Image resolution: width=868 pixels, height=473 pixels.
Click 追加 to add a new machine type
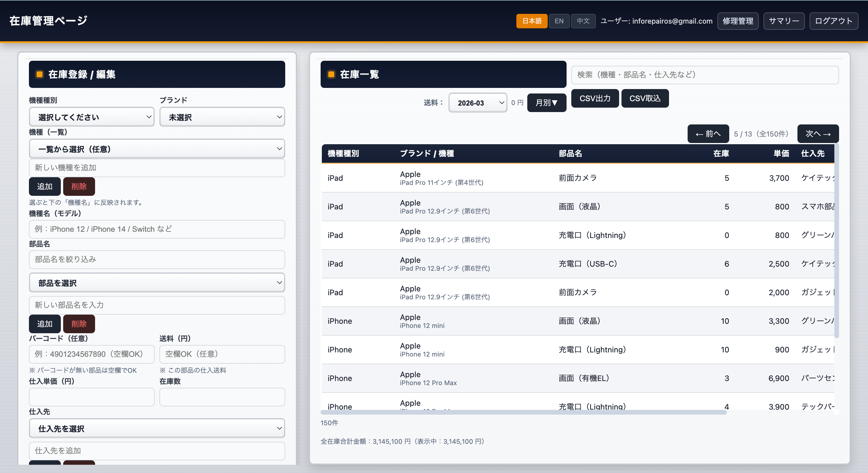pyautogui.click(x=45, y=186)
